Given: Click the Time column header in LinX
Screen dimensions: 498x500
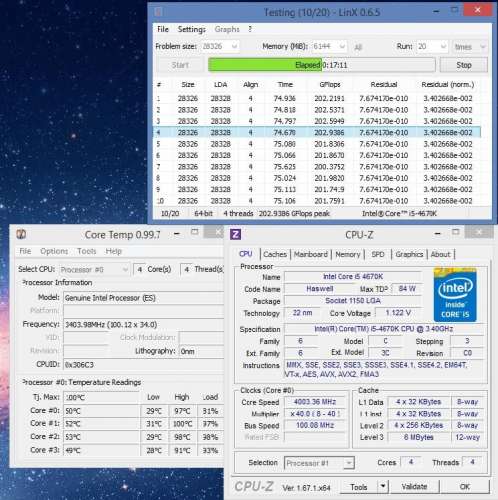Looking at the screenshot, I should tap(285, 84).
